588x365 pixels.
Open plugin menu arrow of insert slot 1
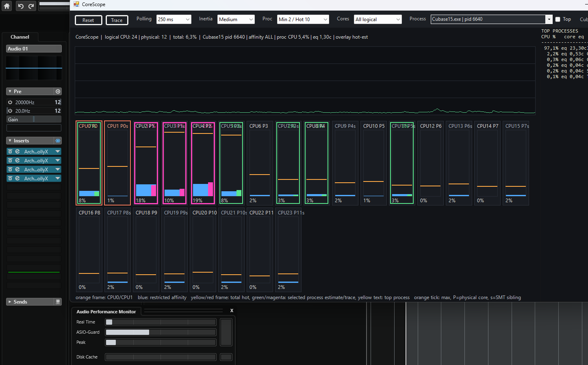click(58, 151)
